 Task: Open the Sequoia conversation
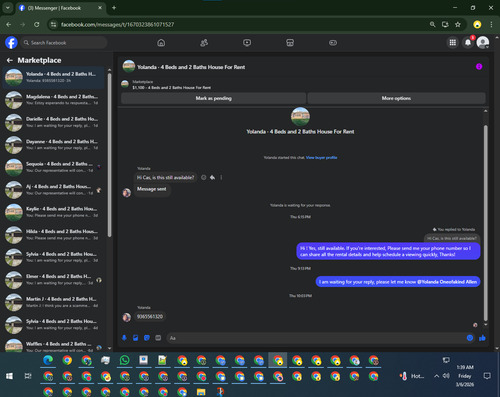point(54,167)
